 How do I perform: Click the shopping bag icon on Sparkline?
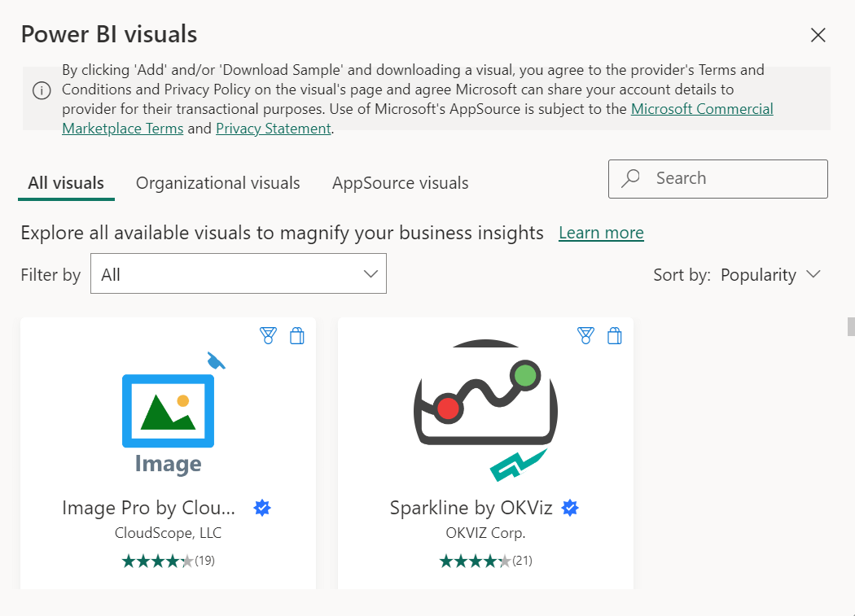pyautogui.click(x=615, y=335)
